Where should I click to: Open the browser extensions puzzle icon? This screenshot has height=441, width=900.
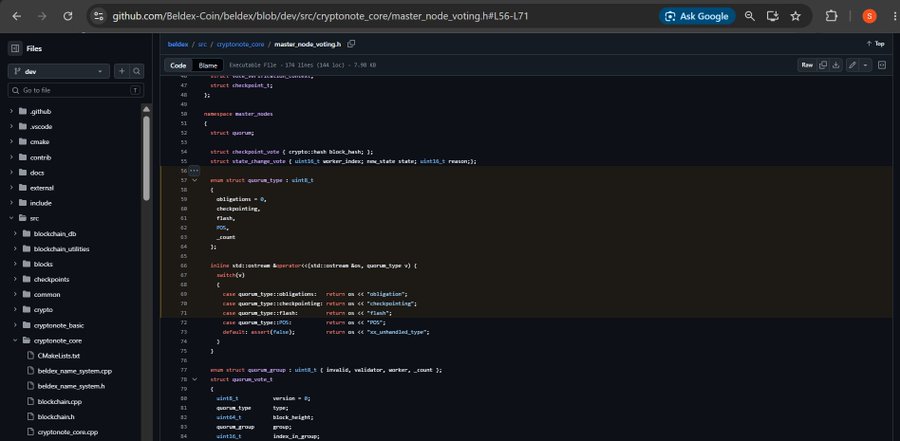coord(831,16)
